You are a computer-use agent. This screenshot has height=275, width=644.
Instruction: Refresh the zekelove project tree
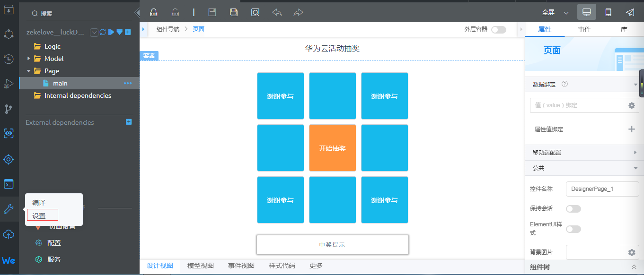point(103,32)
